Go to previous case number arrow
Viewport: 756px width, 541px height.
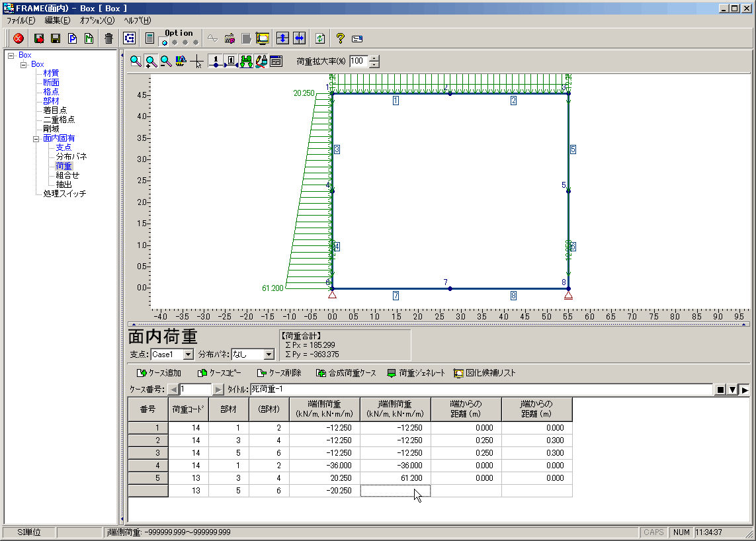[173, 389]
